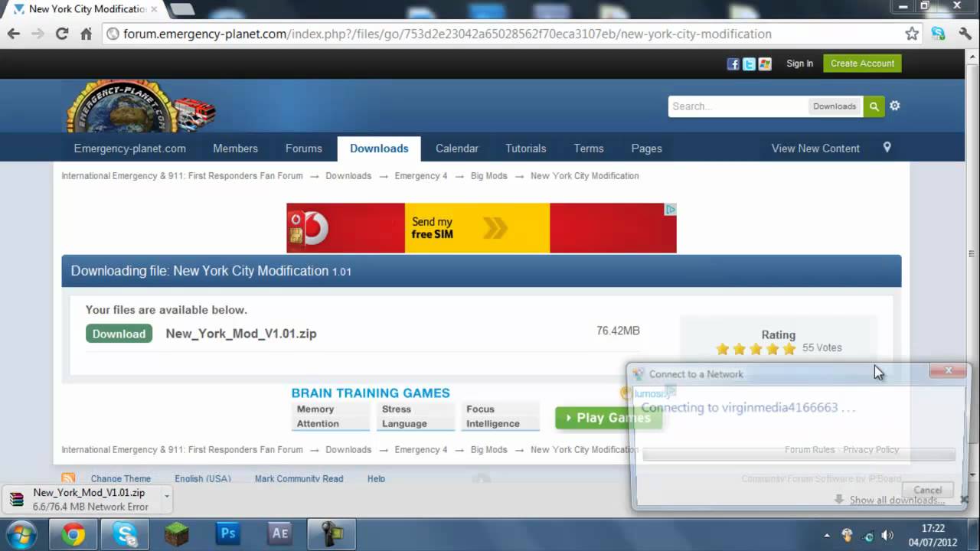
Task: Open the Windows Start orb
Action: pos(21,533)
